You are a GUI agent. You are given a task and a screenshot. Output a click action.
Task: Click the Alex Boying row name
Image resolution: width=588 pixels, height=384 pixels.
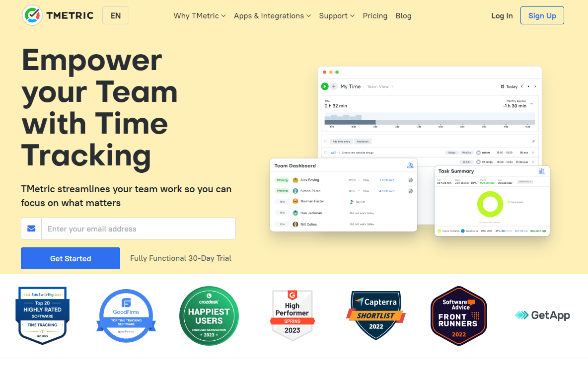[310, 180]
